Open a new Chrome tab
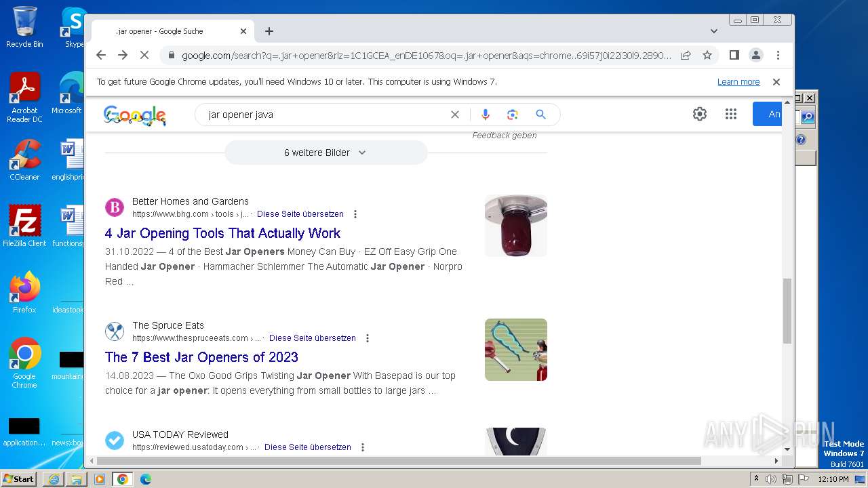 (269, 31)
